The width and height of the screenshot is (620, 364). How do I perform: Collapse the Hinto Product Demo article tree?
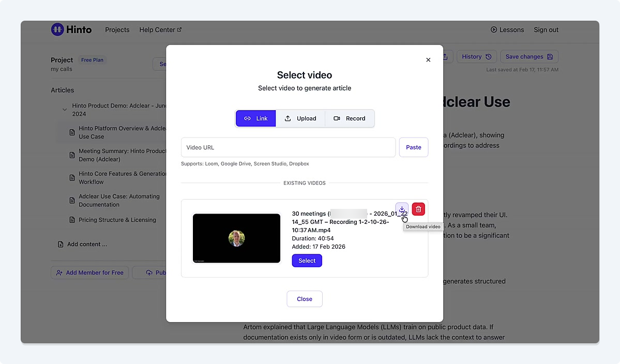coord(65,110)
